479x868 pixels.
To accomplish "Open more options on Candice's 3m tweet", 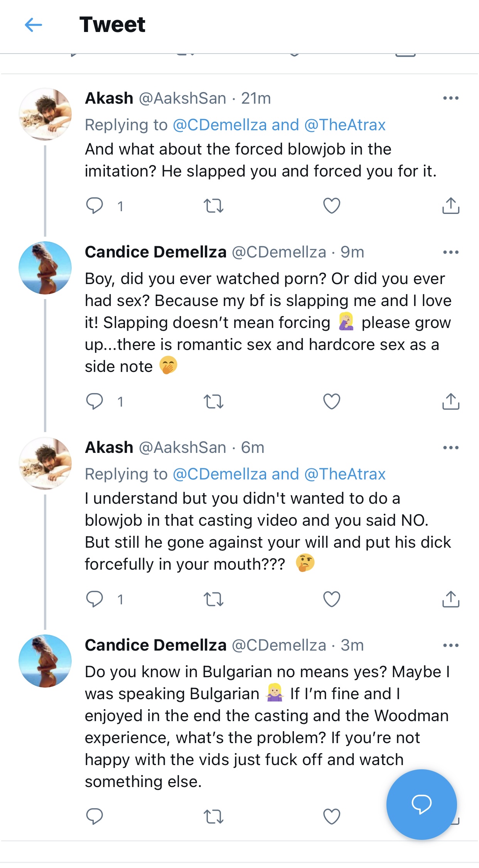I will (x=450, y=646).
